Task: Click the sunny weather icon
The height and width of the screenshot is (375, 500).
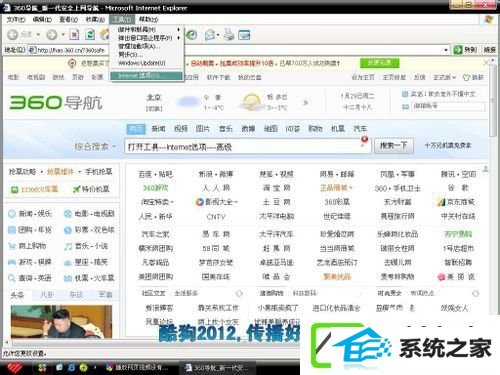Action: (252, 102)
